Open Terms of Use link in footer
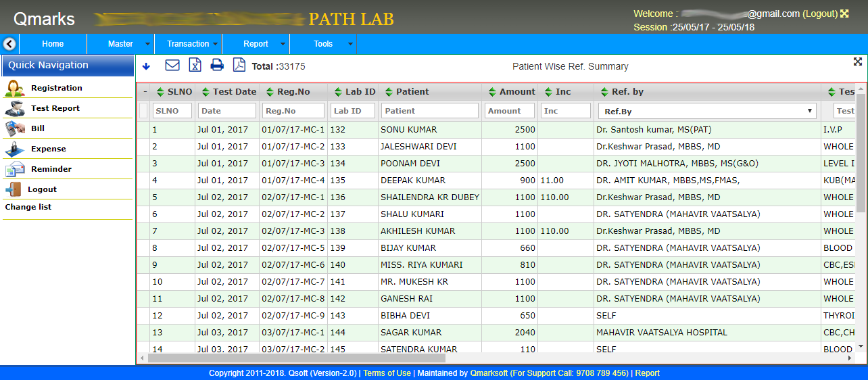The image size is (868, 380). coord(387,373)
